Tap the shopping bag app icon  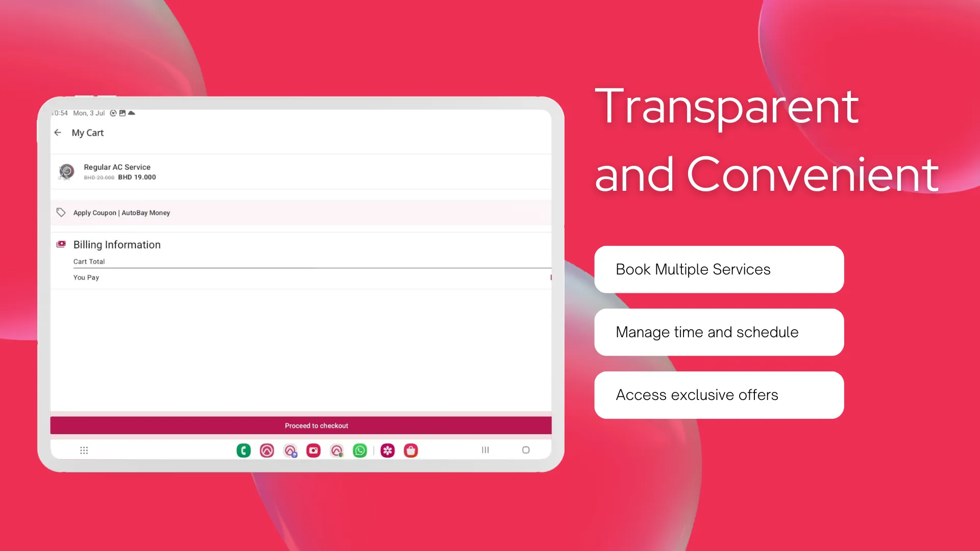coord(410,450)
